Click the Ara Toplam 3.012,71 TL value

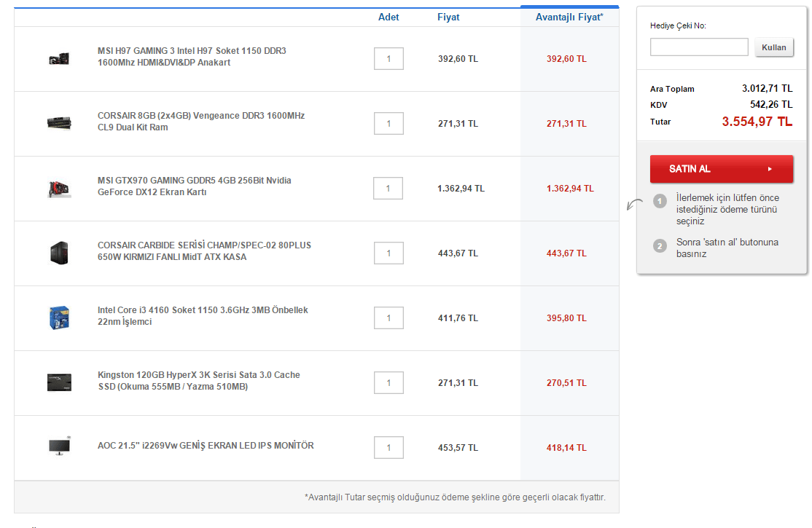pyautogui.click(x=767, y=89)
